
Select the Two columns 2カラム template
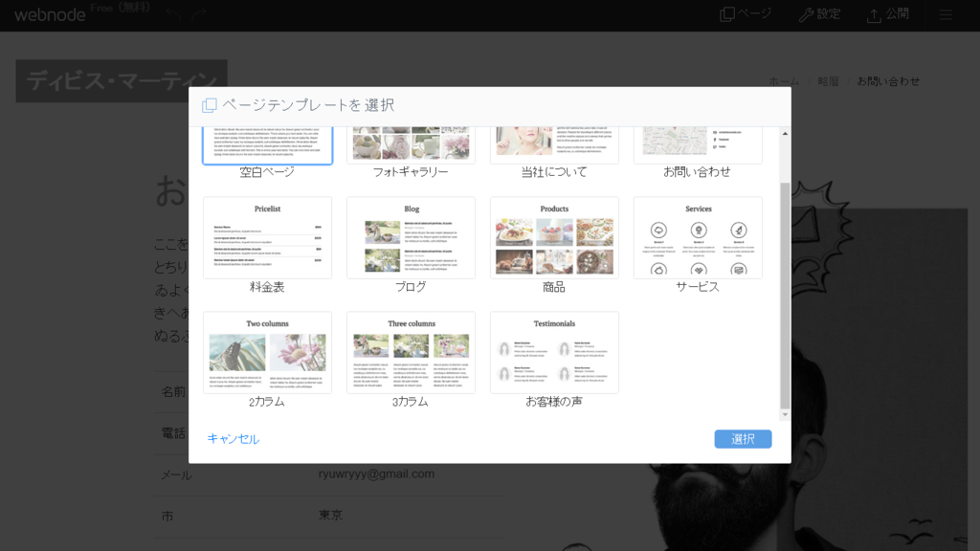(268, 352)
